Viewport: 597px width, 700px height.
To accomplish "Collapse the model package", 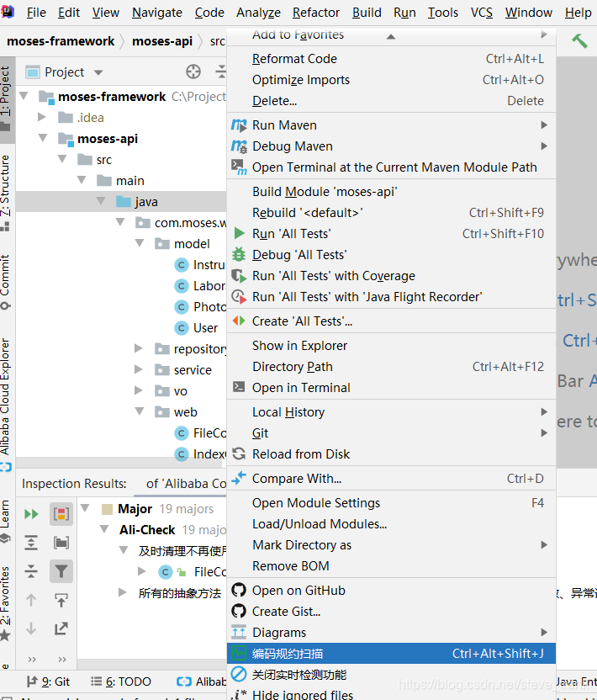I will [x=140, y=243].
